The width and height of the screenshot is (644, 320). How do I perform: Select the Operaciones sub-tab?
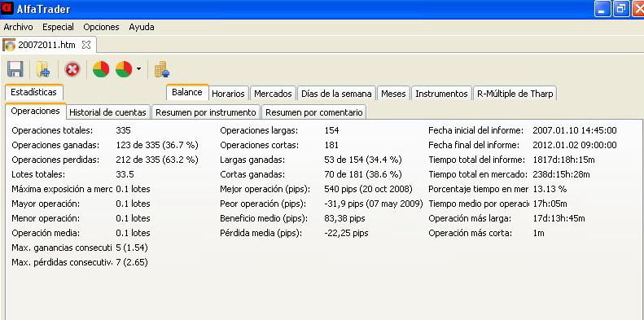tap(35, 111)
